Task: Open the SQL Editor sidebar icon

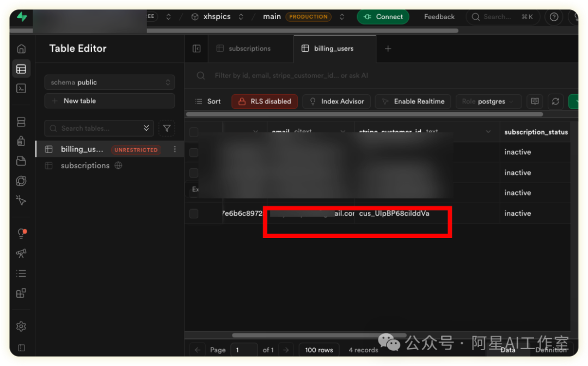Action: click(x=21, y=88)
